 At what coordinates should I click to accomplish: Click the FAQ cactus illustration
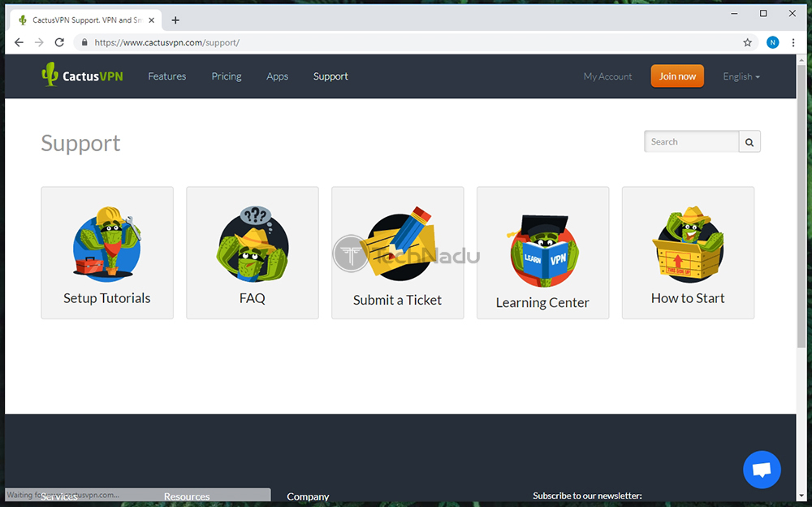(x=253, y=244)
